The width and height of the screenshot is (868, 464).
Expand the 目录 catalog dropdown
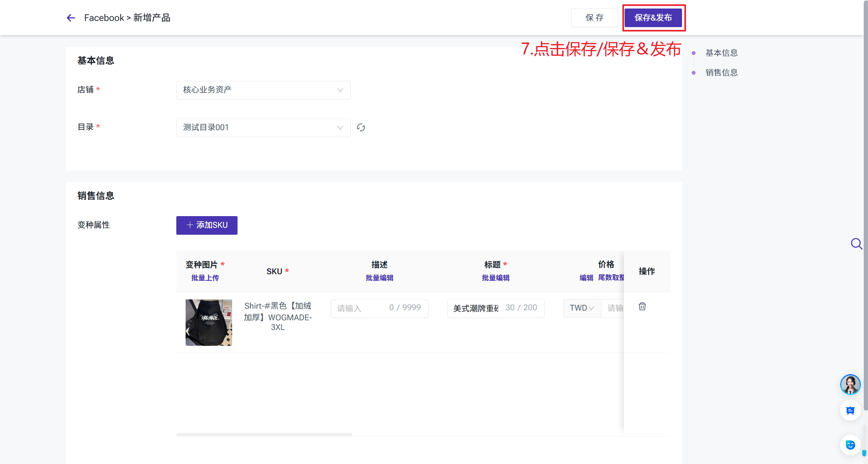(263, 128)
